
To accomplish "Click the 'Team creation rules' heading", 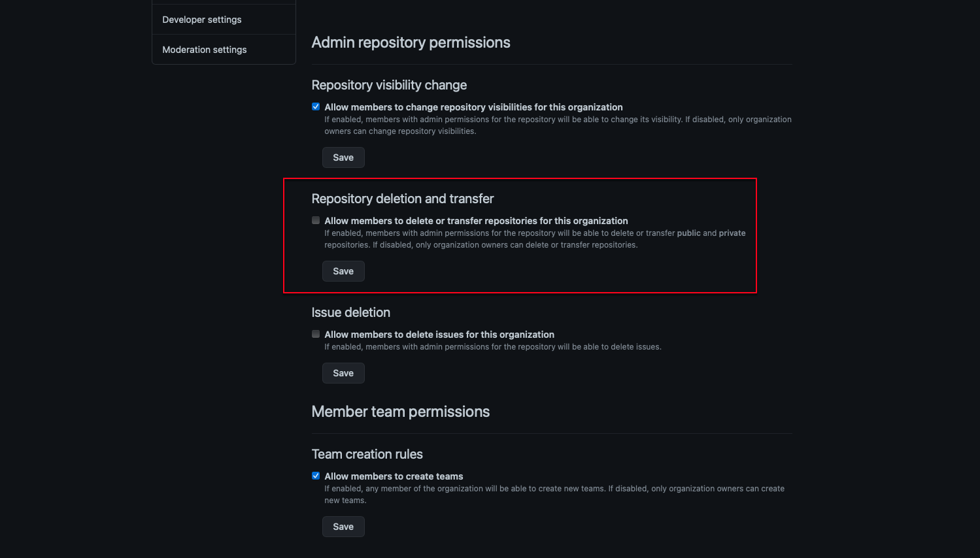I will (x=367, y=454).
